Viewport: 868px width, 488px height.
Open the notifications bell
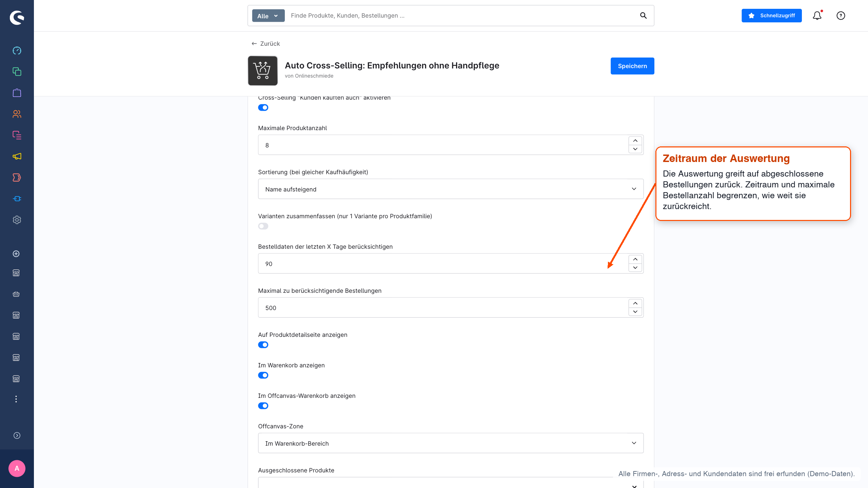click(x=817, y=16)
